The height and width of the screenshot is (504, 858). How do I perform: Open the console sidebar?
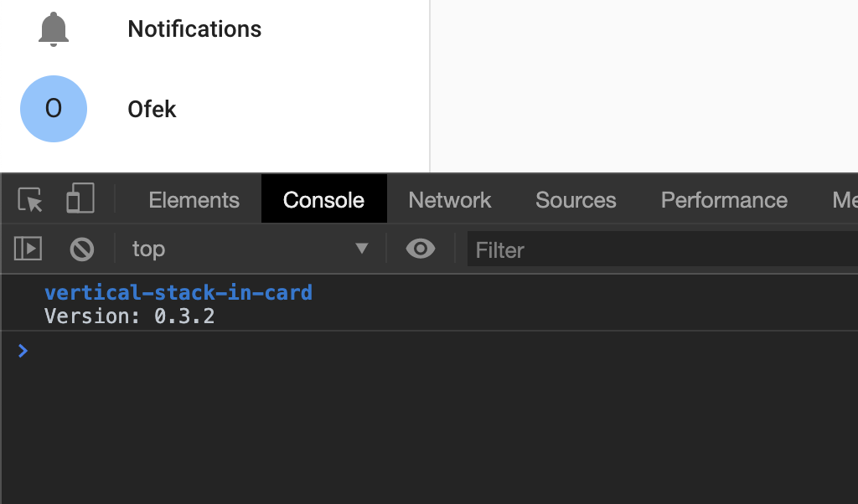pyautogui.click(x=28, y=248)
